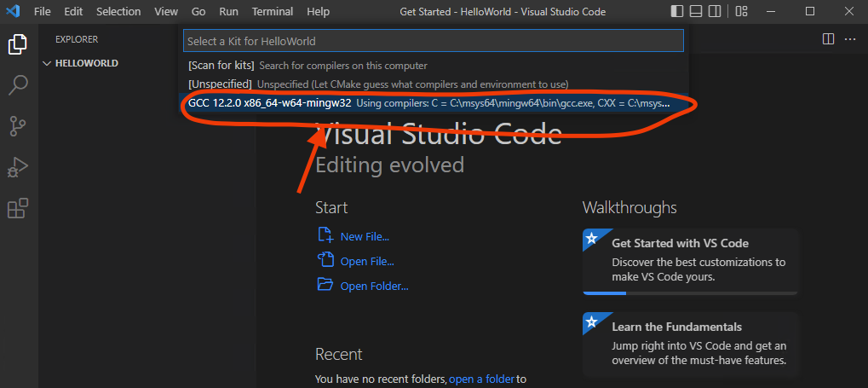Split the editor to the right
The width and height of the screenshot is (868, 388).
pos(828,39)
